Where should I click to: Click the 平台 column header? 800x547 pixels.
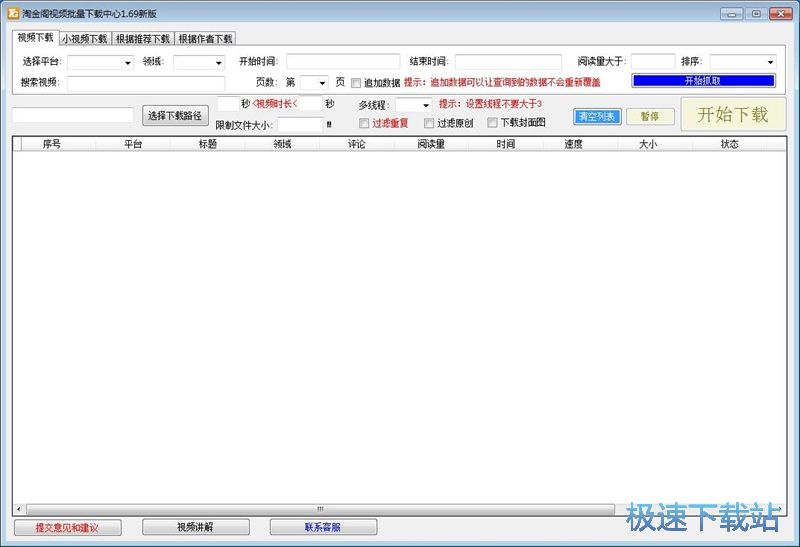[x=133, y=144]
